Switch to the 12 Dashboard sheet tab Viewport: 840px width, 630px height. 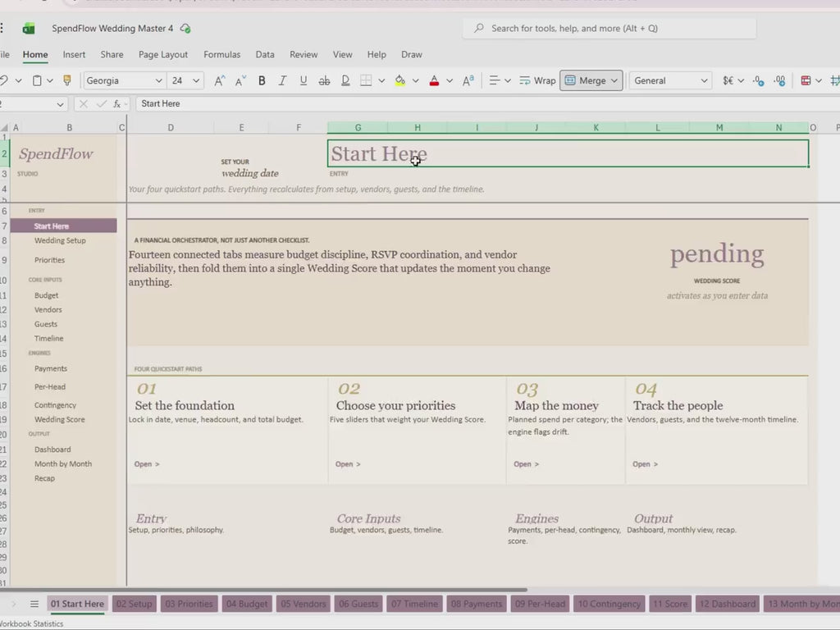point(728,604)
